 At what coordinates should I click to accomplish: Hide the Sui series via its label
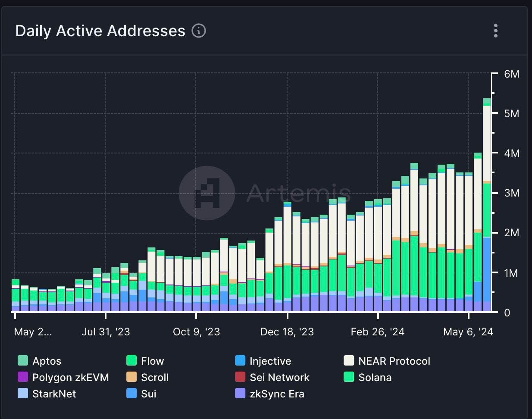pos(149,394)
